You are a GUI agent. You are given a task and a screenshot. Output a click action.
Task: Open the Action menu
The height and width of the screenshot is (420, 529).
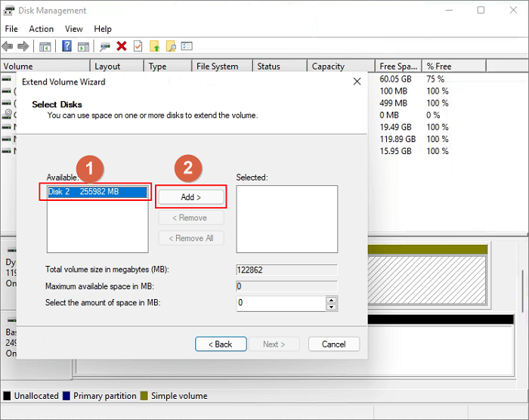[x=42, y=29]
